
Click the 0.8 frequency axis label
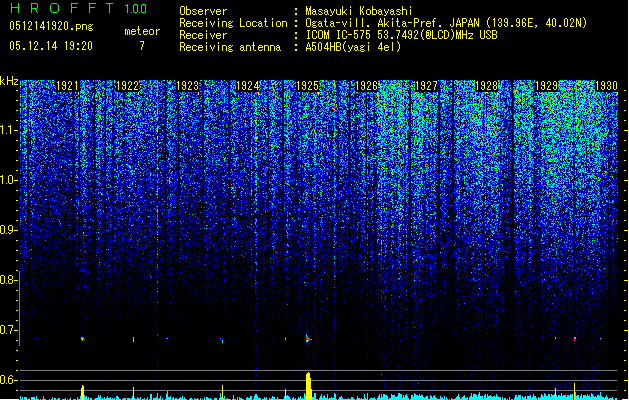pyautogui.click(x=9, y=280)
